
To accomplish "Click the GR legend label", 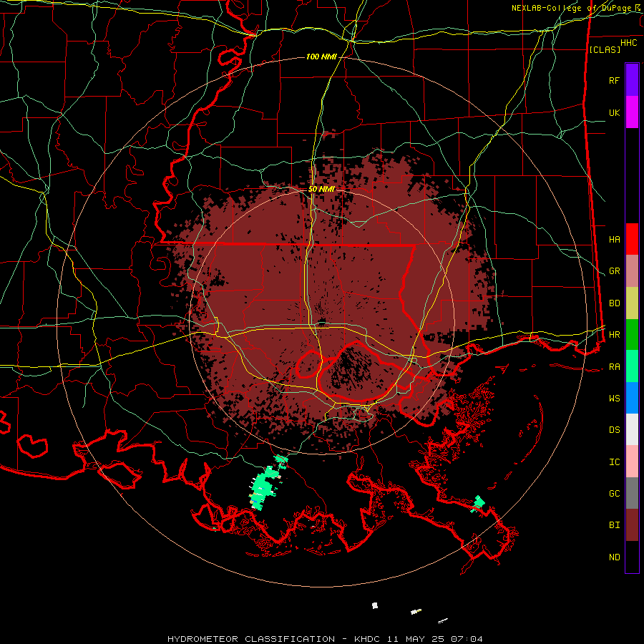I will [614, 271].
